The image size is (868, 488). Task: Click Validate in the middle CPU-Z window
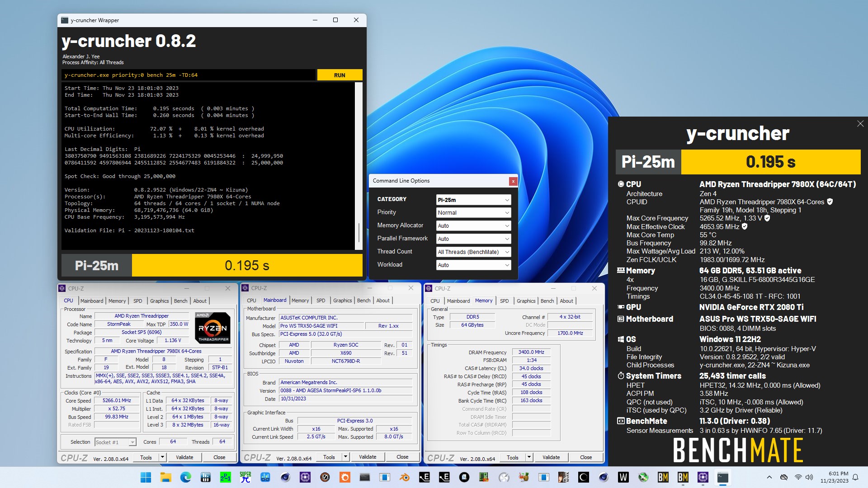368,457
